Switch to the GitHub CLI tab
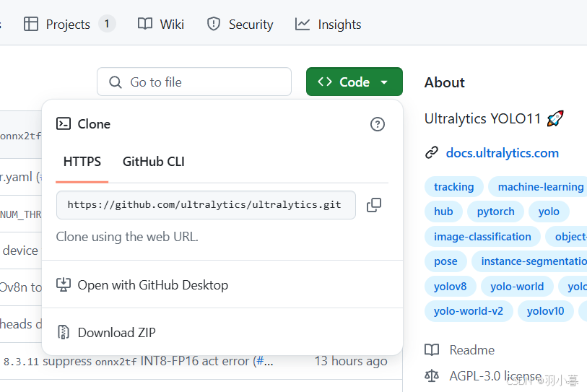Image resolution: width=587 pixels, height=392 pixels. (154, 162)
